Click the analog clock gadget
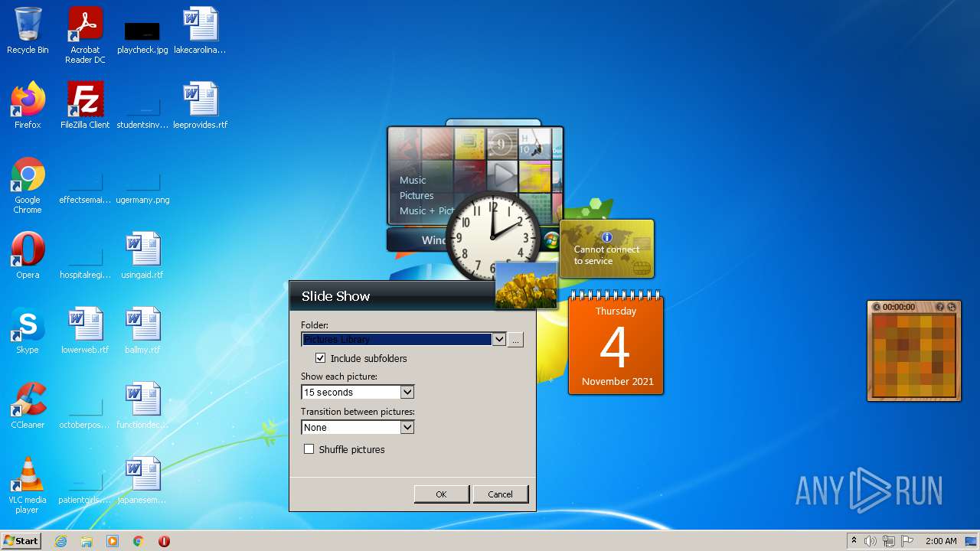 [x=492, y=236]
